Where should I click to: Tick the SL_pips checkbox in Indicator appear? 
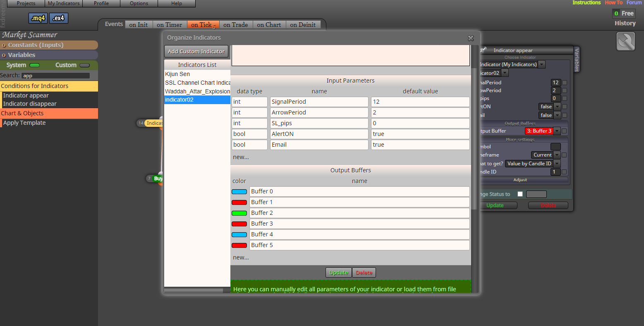[564, 98]
